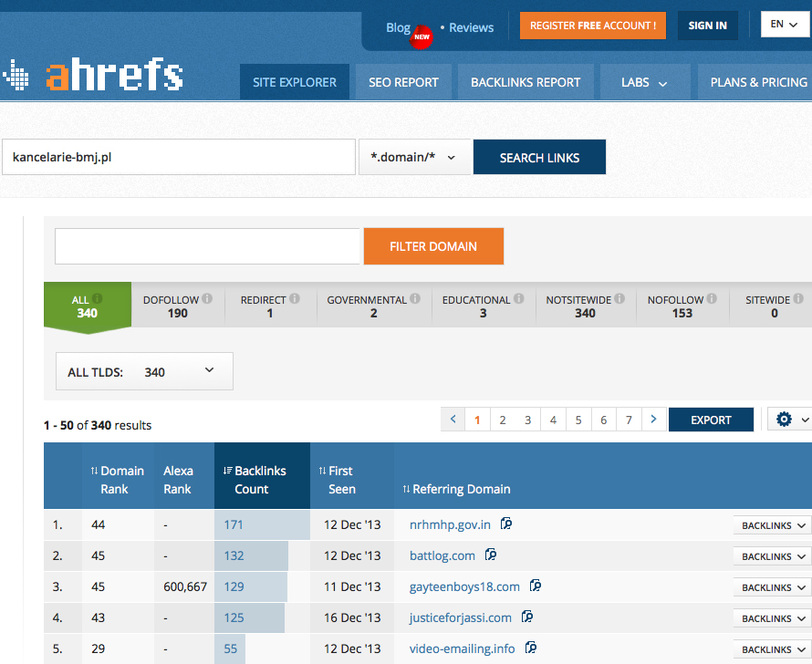812x664 pixels.
Task: Click the info icon next to DOFOLLOW
Action: click(207, 298)
